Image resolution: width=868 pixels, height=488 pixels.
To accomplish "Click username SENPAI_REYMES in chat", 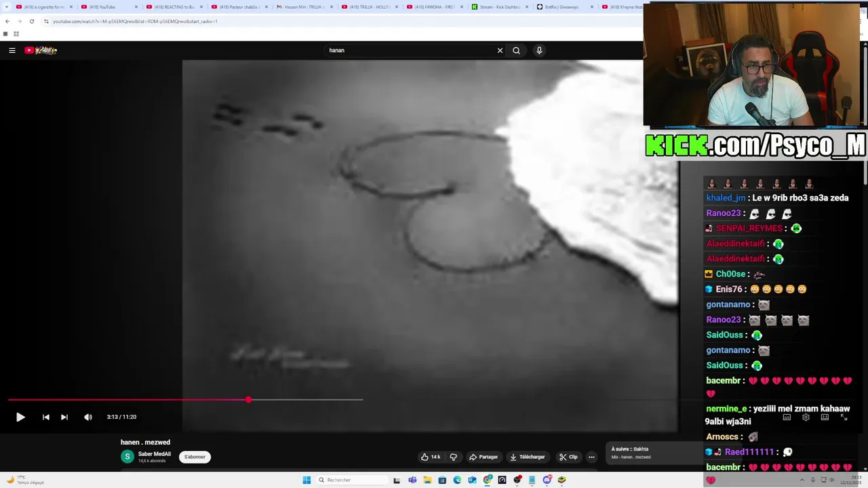I will click(749, 228).
